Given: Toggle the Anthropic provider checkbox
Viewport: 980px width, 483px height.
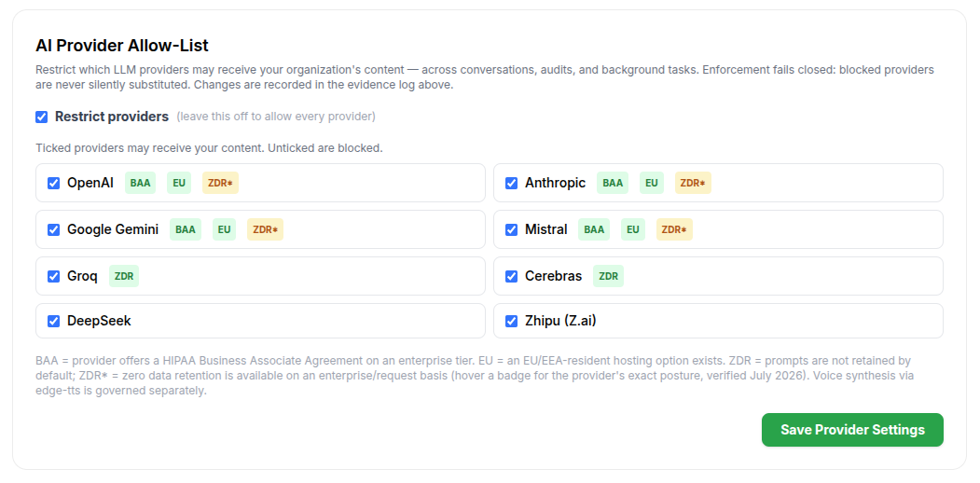Looking at the screenshot, I should [x=511, y=183].
